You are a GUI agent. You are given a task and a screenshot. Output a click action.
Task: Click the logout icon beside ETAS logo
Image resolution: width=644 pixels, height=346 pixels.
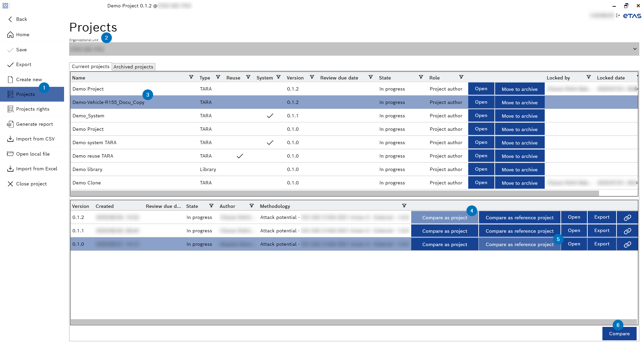(618, 15)
